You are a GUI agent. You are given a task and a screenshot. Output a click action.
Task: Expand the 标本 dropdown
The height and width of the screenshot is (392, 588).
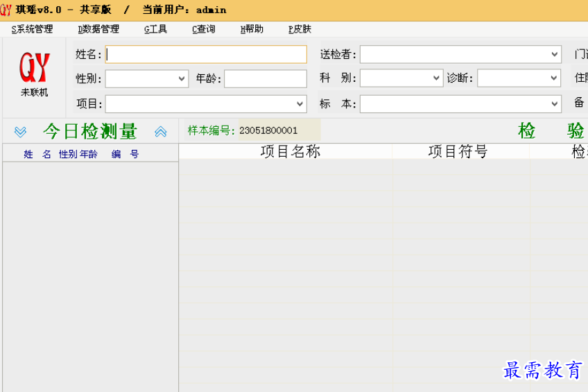(x=555, y=104)
